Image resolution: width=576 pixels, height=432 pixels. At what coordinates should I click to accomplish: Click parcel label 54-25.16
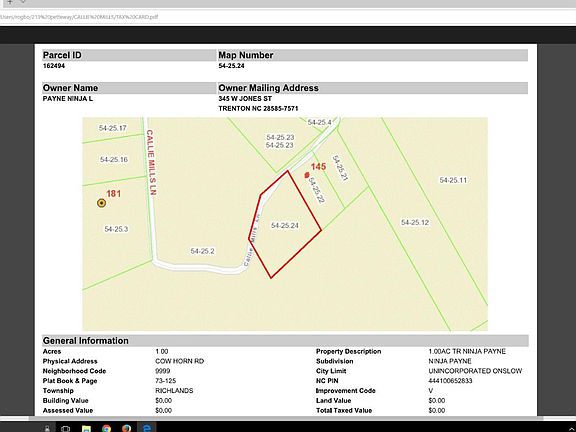tap(114, 159)
